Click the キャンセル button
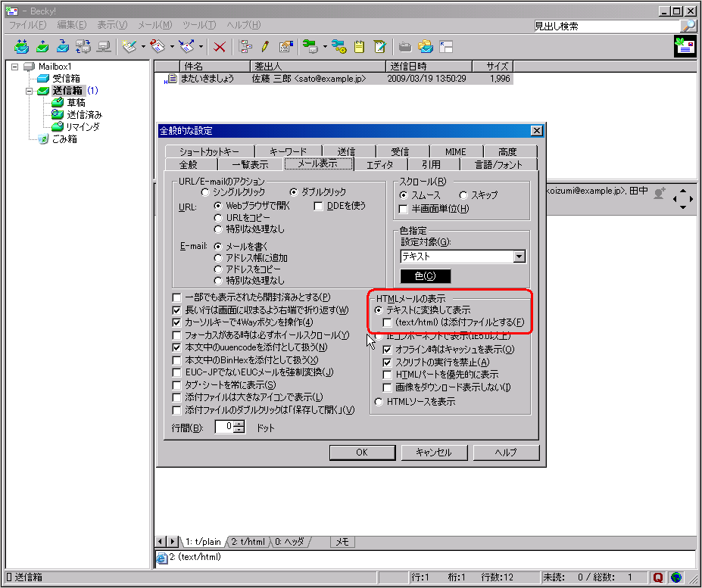This screenshot has height=588, width=702. 434,453
